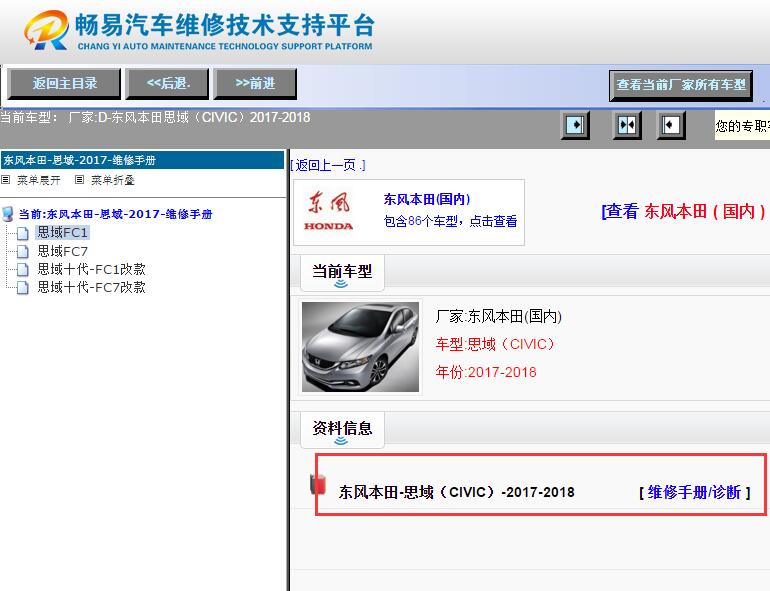770x591 pixels.
Task: Click computer icon beside tree root
Action: [8, 214]
